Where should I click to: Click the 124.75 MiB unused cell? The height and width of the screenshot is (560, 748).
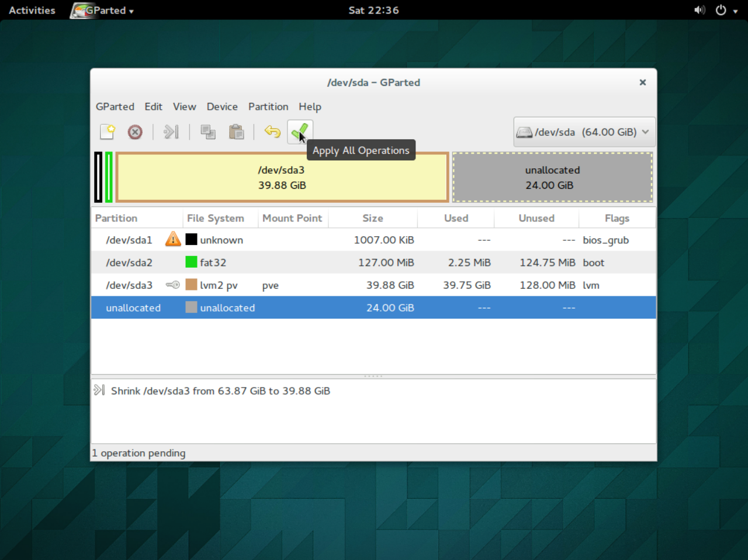(x=548, y=262)
